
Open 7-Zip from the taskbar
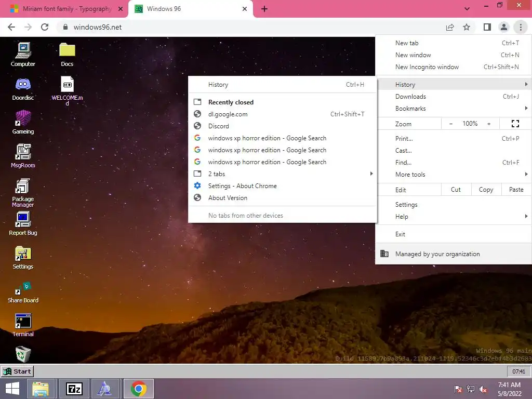[x=74, y=389]
